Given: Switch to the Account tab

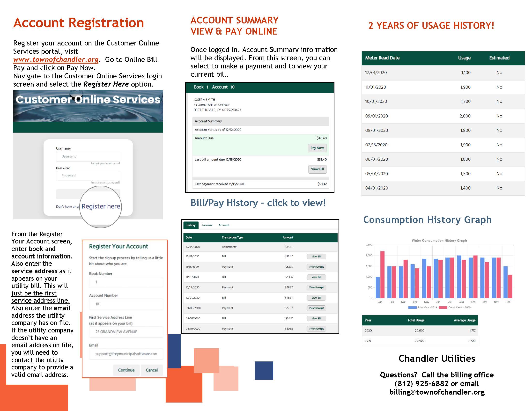Looking at the screenshot, I should click(223, 225).
